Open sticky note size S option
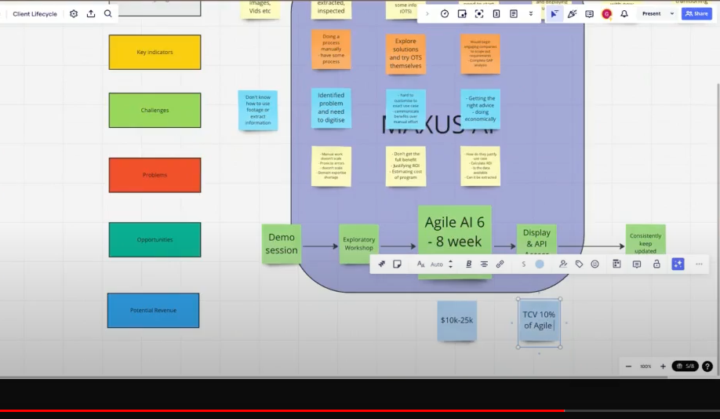 [523, 264]
